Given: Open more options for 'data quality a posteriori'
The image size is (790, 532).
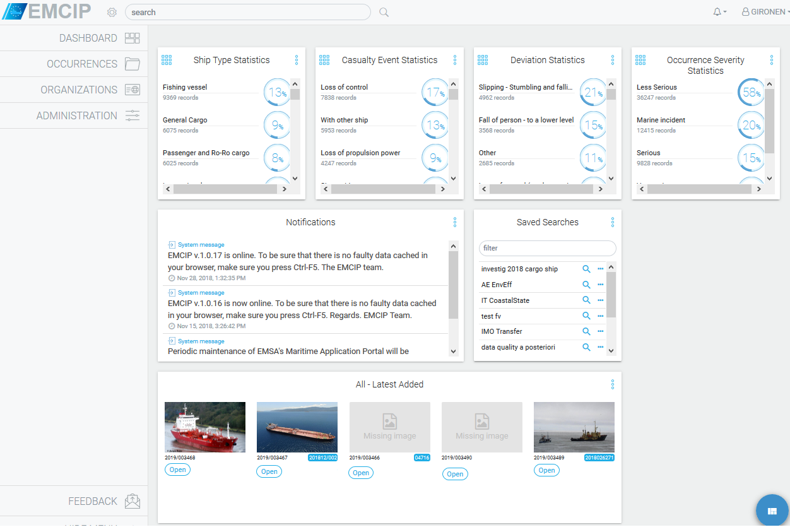Looking at the screenshot, I should coord(601,347).
